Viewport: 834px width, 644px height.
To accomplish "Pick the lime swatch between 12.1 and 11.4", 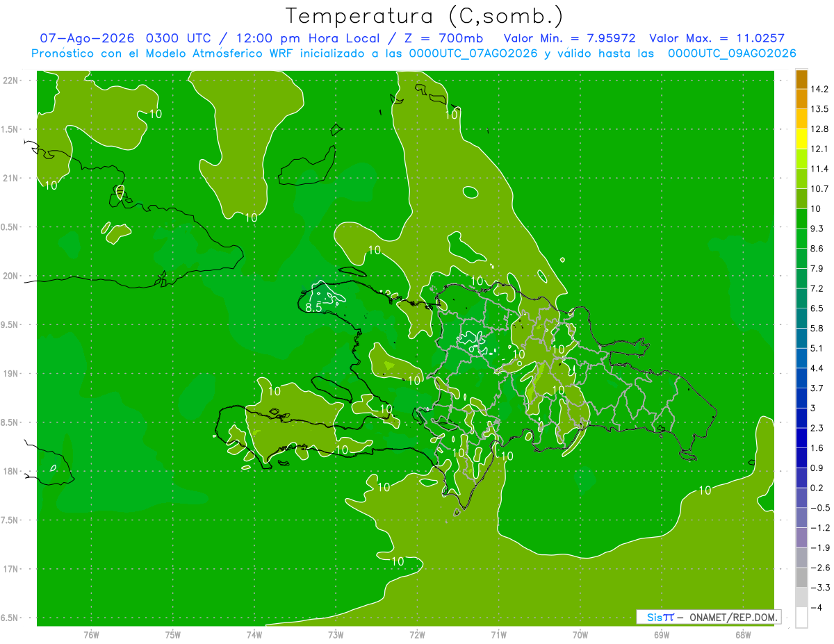I will [801, 159].
